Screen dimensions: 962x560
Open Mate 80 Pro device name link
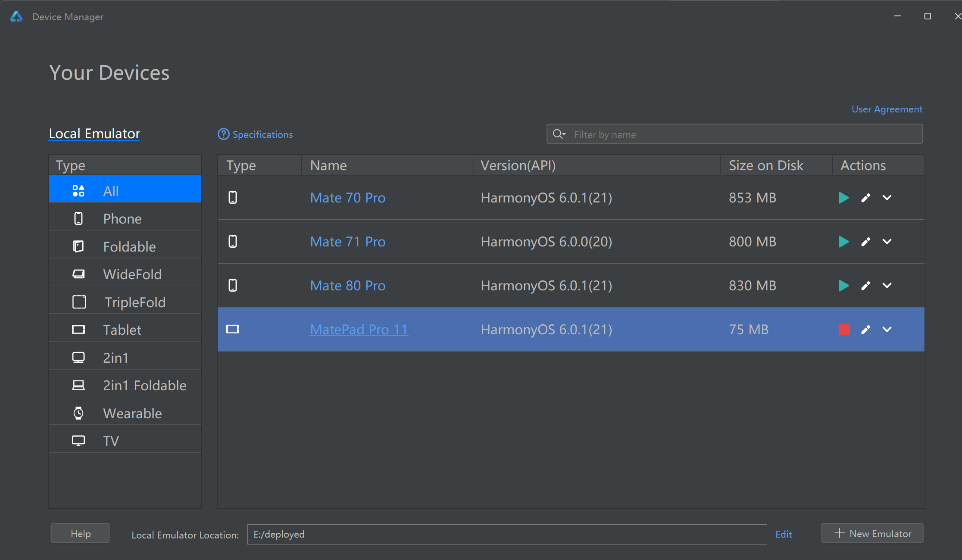coord(348,286)
